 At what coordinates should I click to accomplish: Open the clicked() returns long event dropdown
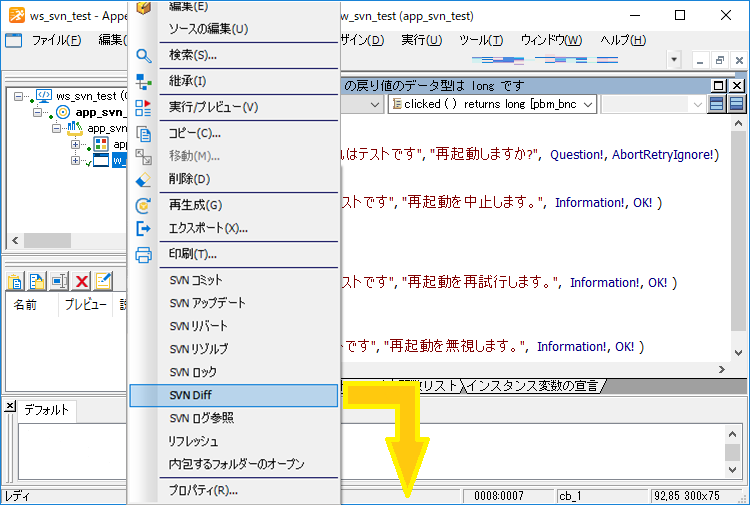click(588, 104)
